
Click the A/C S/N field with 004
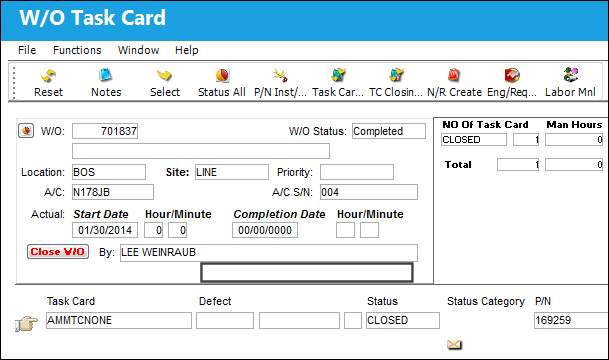pyautogui.click(x=369, y=192)
